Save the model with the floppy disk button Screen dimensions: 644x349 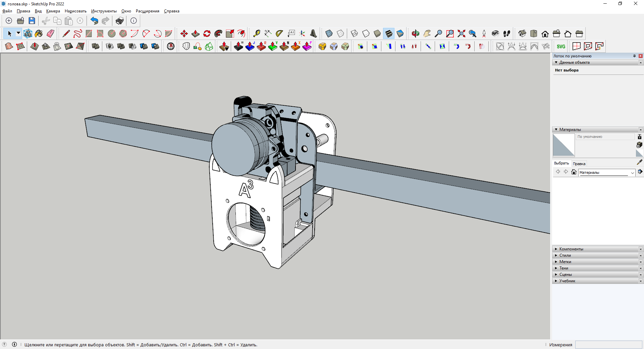(32, 21)
